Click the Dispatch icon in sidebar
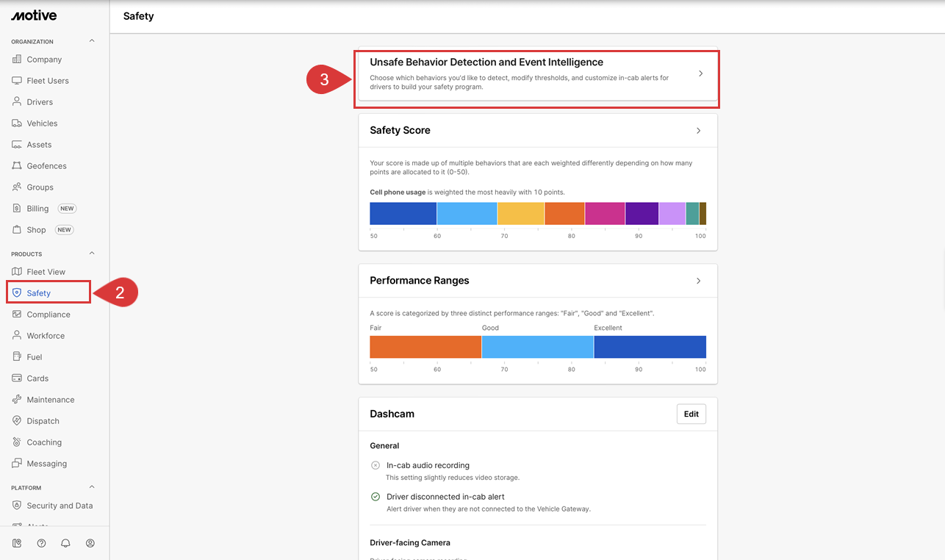This screenshot has height=560, width=945. pos(17,421)
